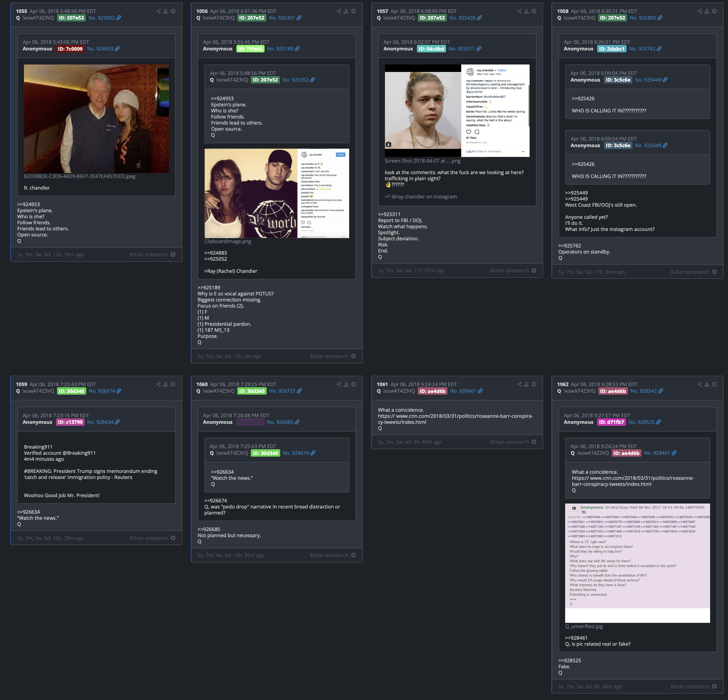Open post link No. 926737
Viewport: 728px width, 700px height.
tap(282, 391)
